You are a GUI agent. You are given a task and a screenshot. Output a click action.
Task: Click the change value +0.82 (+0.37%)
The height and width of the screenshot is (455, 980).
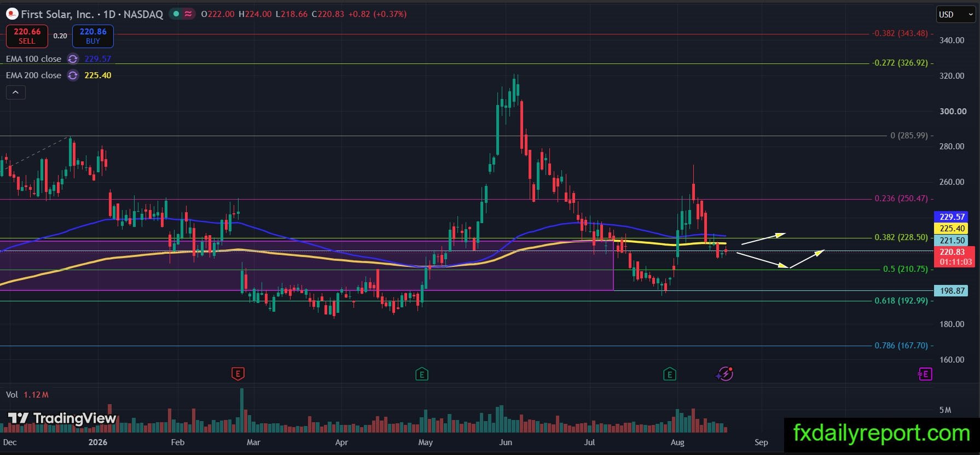click(377, 14)
